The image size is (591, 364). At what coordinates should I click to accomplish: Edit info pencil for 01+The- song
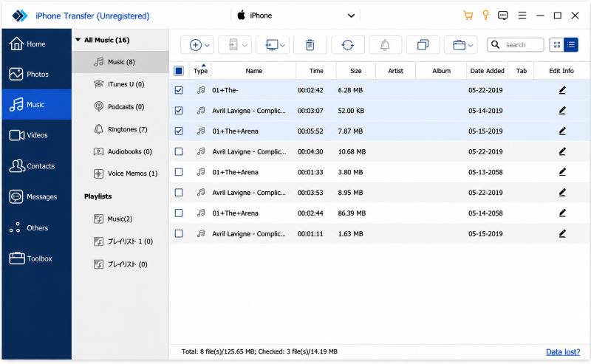(562, 90)
